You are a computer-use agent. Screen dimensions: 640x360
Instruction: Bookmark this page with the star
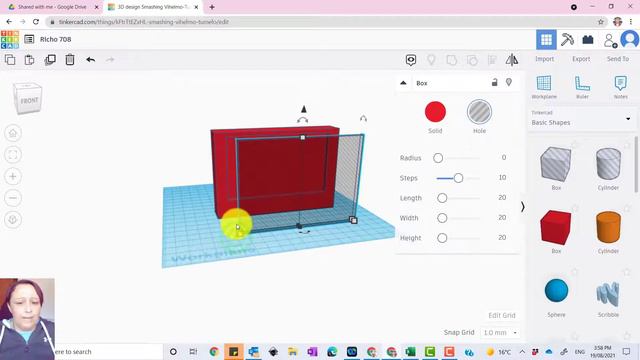[601, 22]
